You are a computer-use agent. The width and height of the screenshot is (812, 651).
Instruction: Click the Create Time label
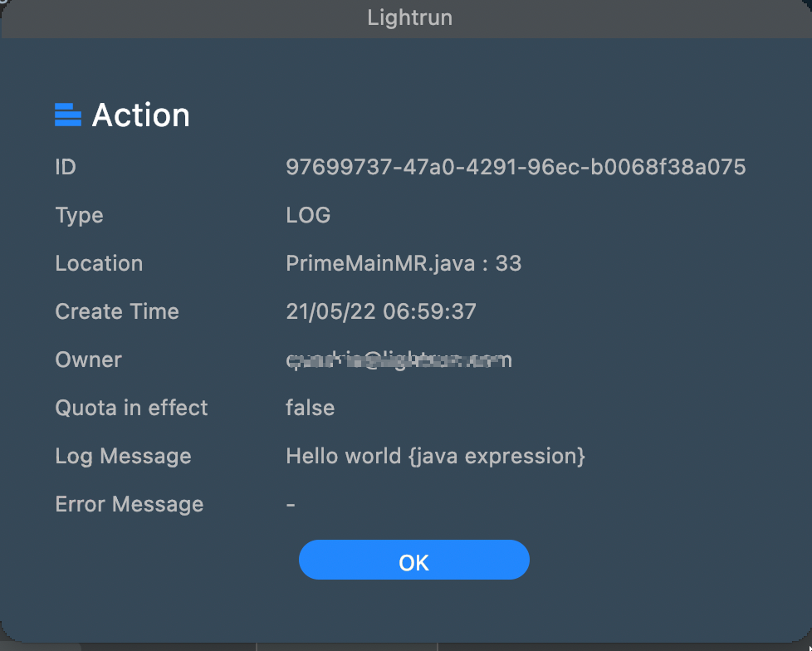point(117,311)
